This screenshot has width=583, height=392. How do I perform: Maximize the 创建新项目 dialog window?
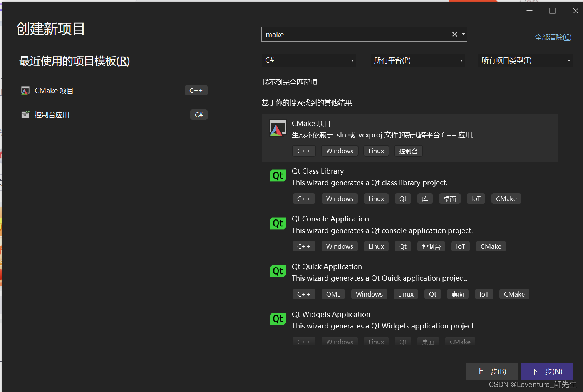tap(552, 11)
